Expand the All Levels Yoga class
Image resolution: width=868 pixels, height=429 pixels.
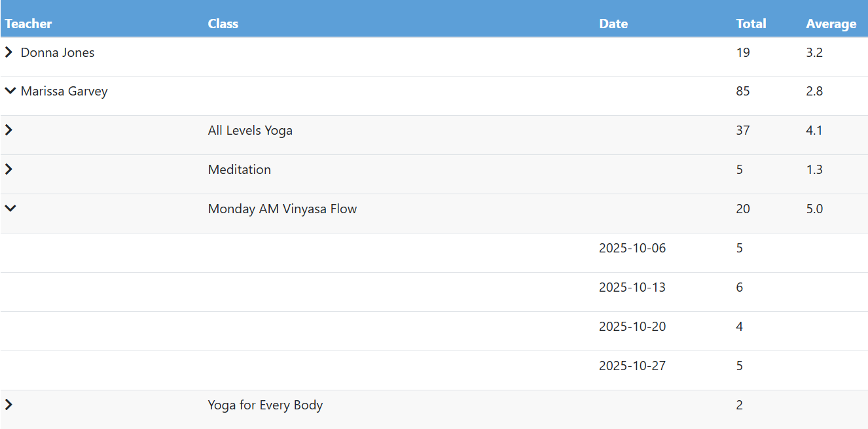coord(9,130)
